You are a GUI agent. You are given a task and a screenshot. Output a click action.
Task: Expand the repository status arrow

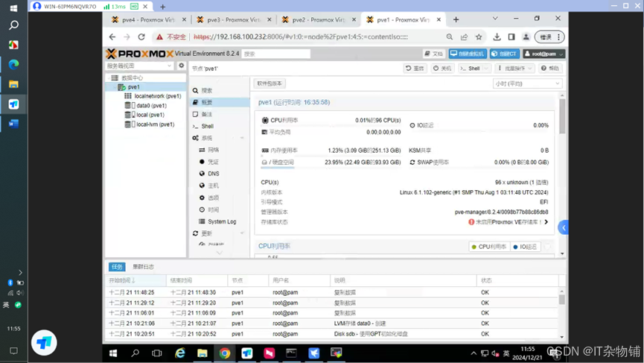(x=546, y=222)
